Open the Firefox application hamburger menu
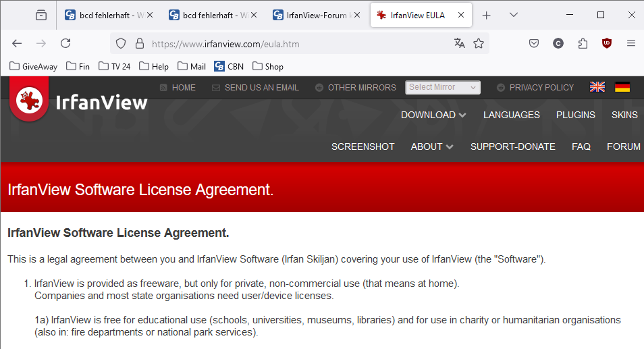The width and height of the screenshot is (644, 349). click(x=631, y=43)
